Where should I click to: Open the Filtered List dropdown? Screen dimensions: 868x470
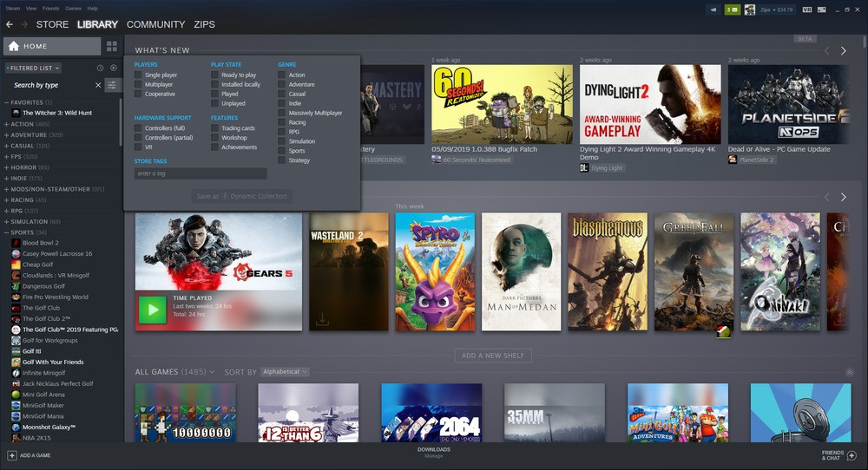[x=33, y=68]
